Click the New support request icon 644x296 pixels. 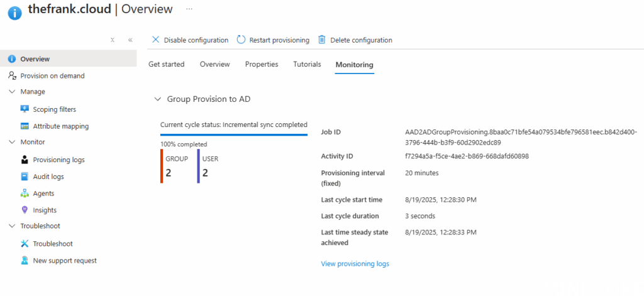pos(25,260)
